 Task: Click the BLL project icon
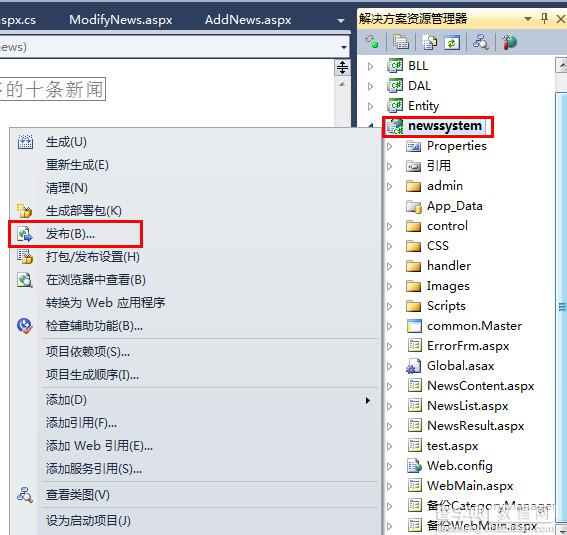click(x=395, y=66)
